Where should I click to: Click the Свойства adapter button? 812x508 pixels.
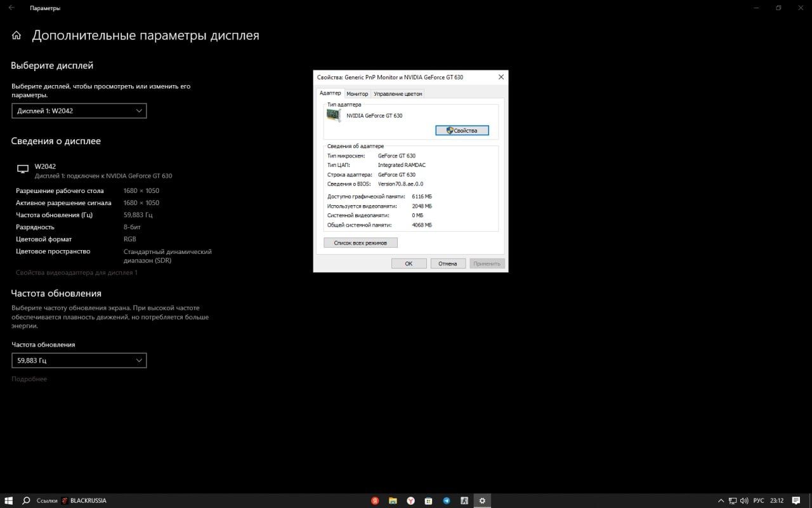click(462, 130)
